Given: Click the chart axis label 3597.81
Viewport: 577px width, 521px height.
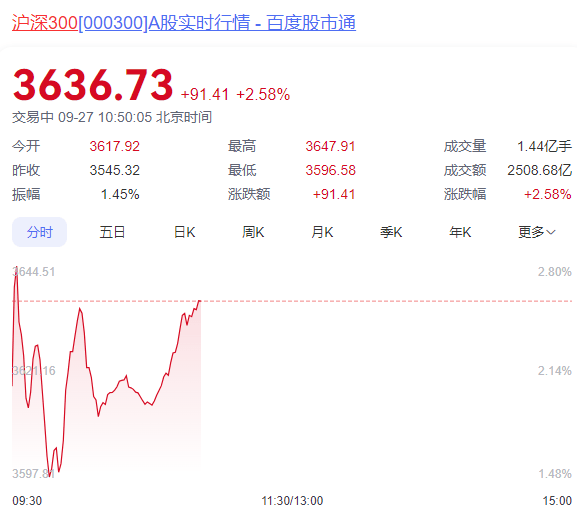Looking at the screenshot, I should pos(33,474).
